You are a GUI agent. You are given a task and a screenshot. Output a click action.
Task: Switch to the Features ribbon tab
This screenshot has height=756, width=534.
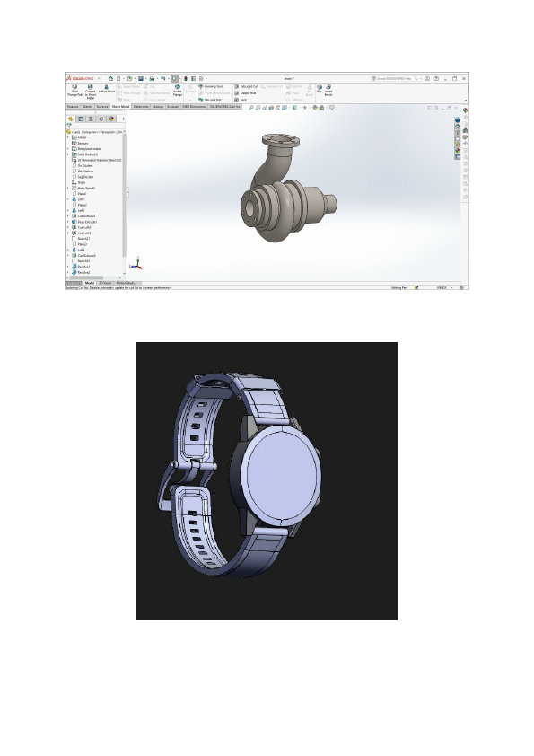(x=73, y=107)
